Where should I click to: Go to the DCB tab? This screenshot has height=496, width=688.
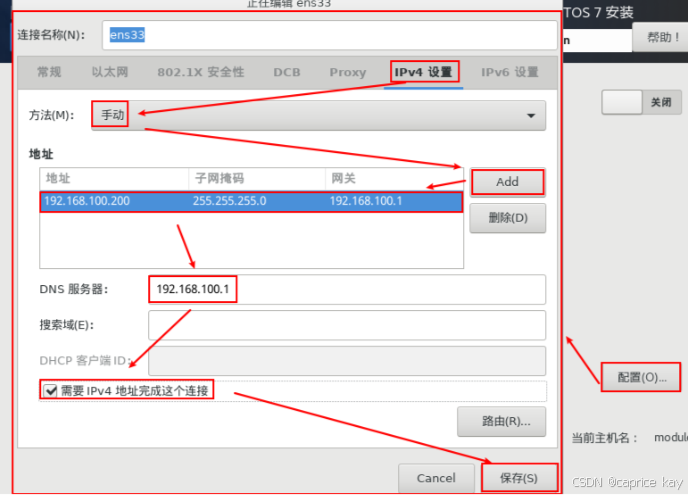pyautogui.click(x=287, y=72)
